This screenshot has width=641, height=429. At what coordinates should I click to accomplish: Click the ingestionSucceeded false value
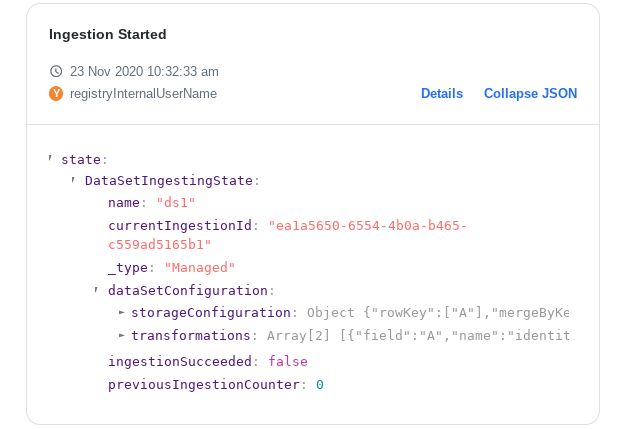pyautogui.click(x=288, y=361)
